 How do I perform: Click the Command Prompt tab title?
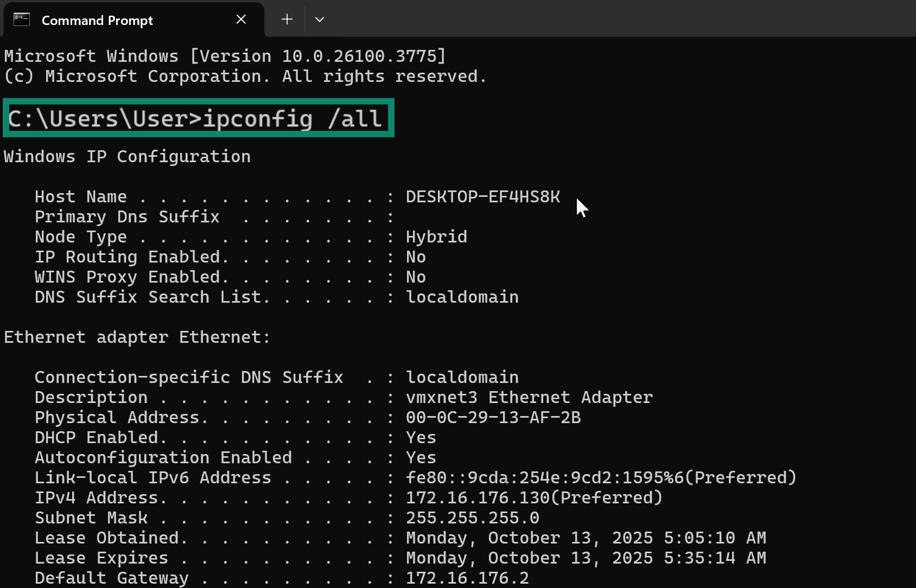tap(97, 20)
